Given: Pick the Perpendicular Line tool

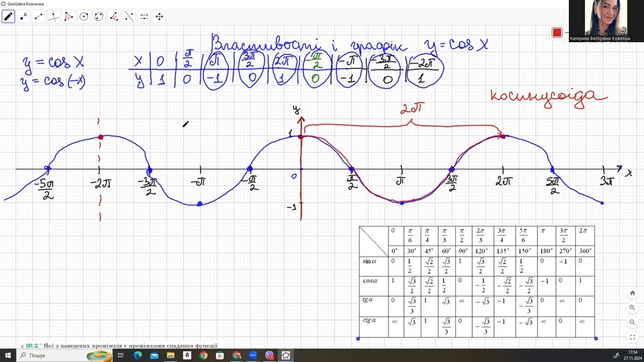Looking at the screenshot, I should (54, 17).
